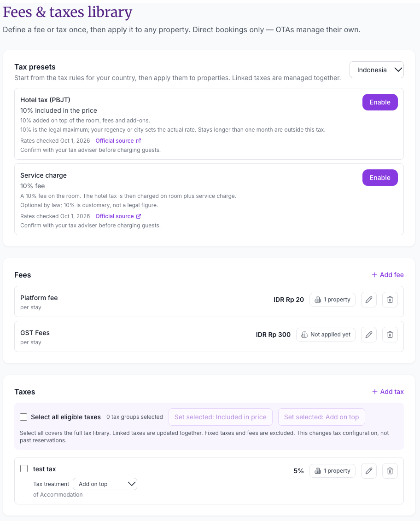Open the 1 property badge for Platform fee
This screenshot has height=521, width=420.
pyautogui.click(x=332, y=300)
